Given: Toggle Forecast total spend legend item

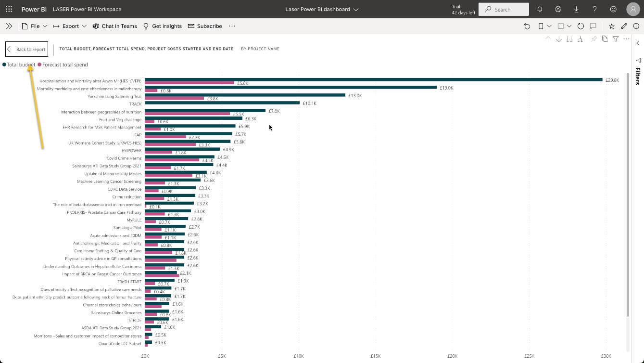Looking at the screenshot, I should (63, 65).
